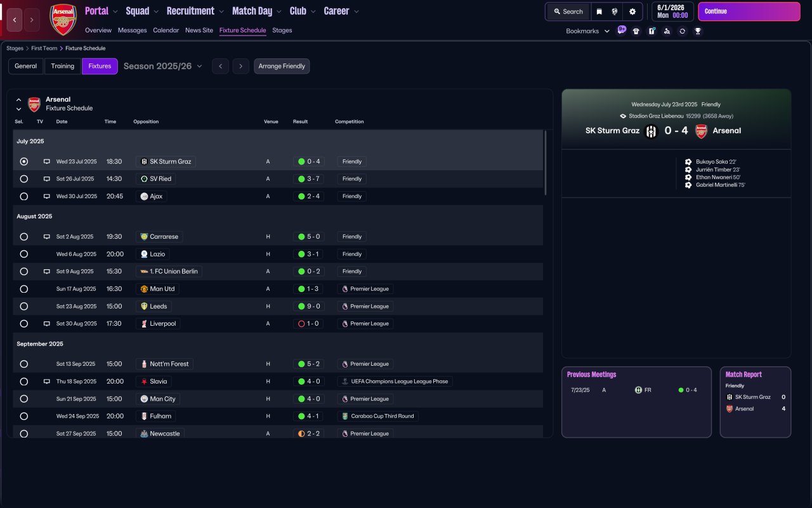Click Arsenal crest in match result panel
The image size is (812, 508).
[701, 131]
